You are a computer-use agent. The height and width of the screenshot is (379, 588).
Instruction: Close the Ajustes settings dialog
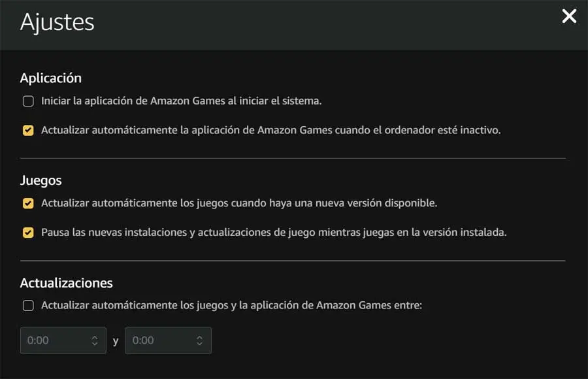[569, 16]
